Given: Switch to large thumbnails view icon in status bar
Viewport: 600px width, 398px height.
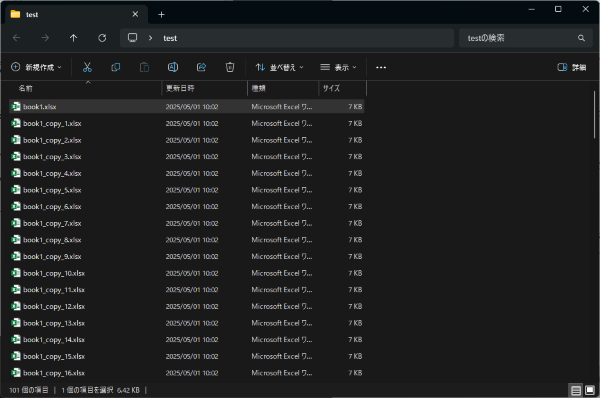Looking at the screenshot, I should click(590, 390).
